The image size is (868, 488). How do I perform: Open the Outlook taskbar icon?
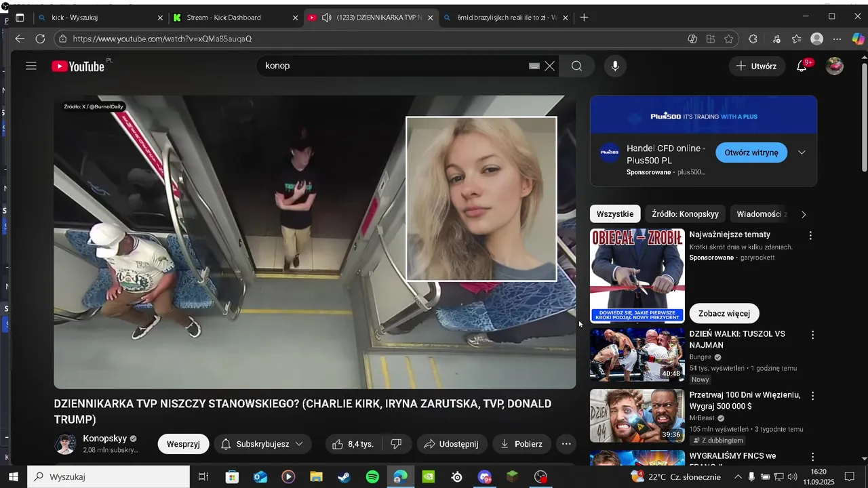pyautogui.click(x=260, y=477)
